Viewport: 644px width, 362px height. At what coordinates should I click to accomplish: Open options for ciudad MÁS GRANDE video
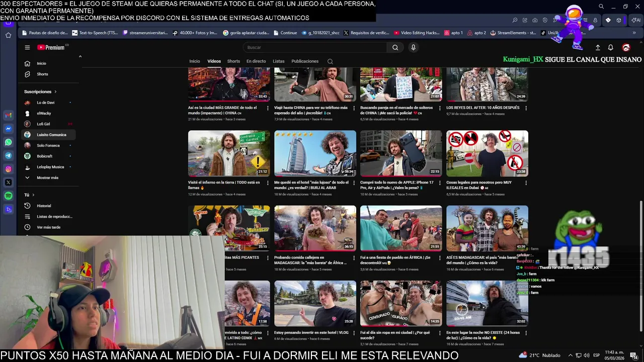coord(268,108)
